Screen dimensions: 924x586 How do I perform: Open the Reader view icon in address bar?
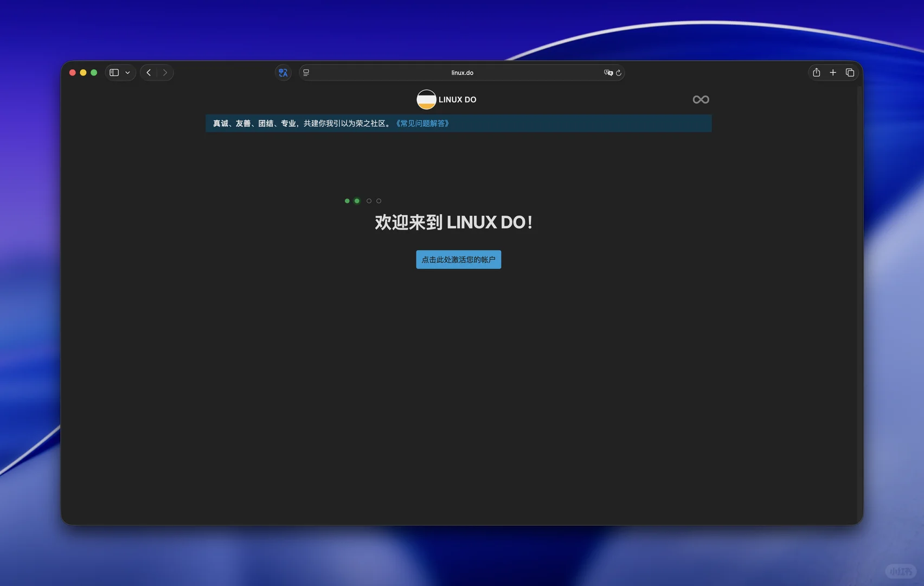click(x=306, y=72)
